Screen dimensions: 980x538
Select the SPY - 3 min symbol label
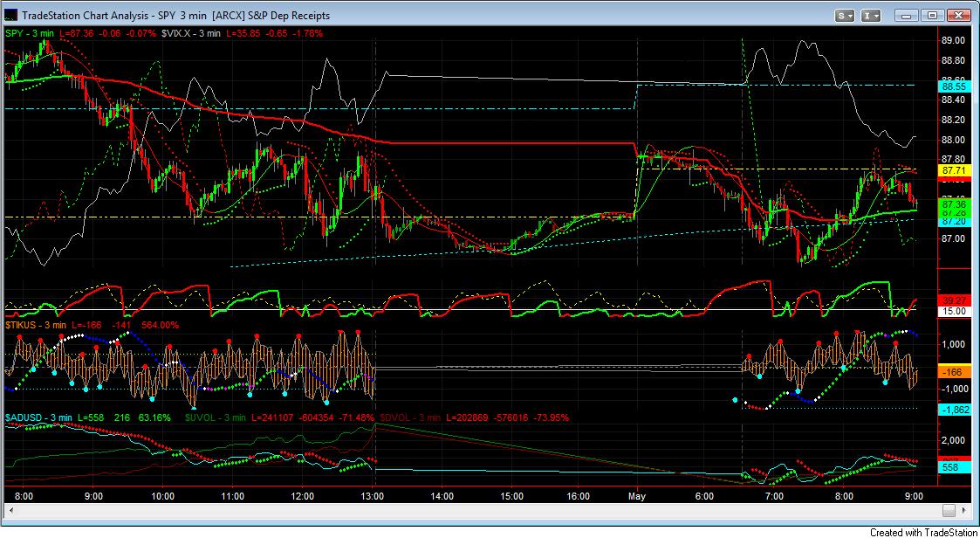tap(31, 32)
